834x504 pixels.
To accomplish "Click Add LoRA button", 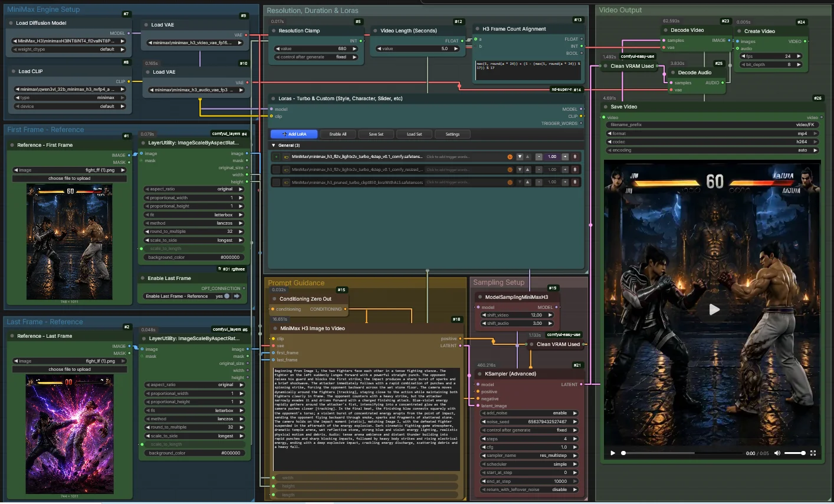I will [x=294, y=134].
